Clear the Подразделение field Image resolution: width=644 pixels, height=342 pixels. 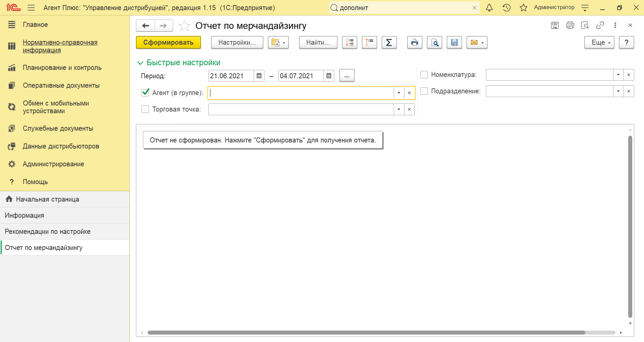coord(629,91)
